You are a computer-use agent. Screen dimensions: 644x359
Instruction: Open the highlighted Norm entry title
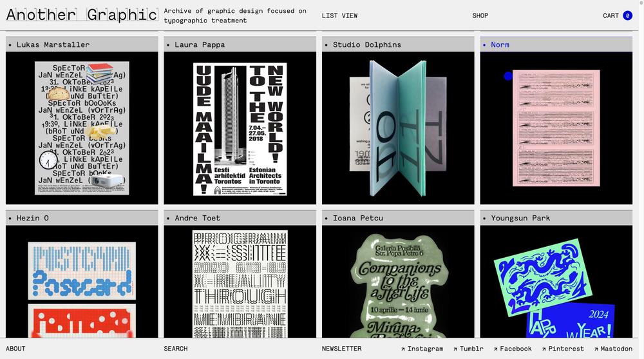tap(500, 44)
